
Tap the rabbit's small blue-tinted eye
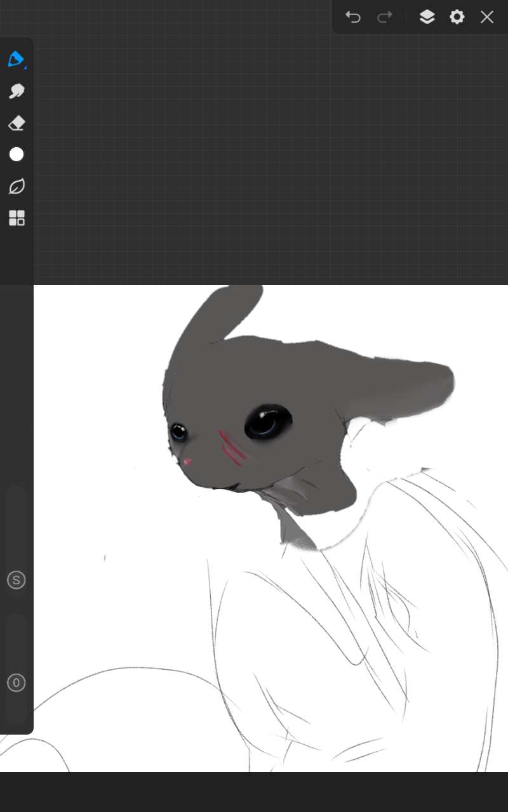[178, 433]
